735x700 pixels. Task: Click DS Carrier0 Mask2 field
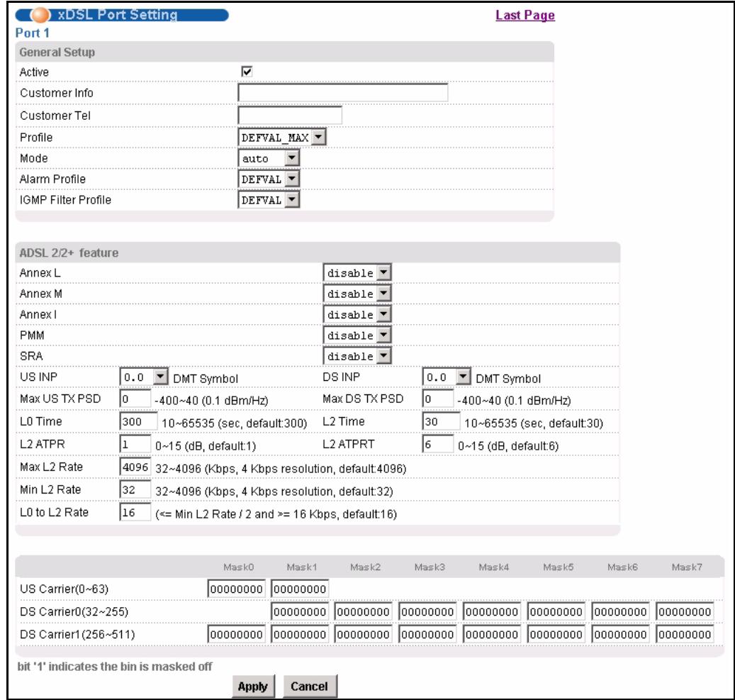pos(364,611)
